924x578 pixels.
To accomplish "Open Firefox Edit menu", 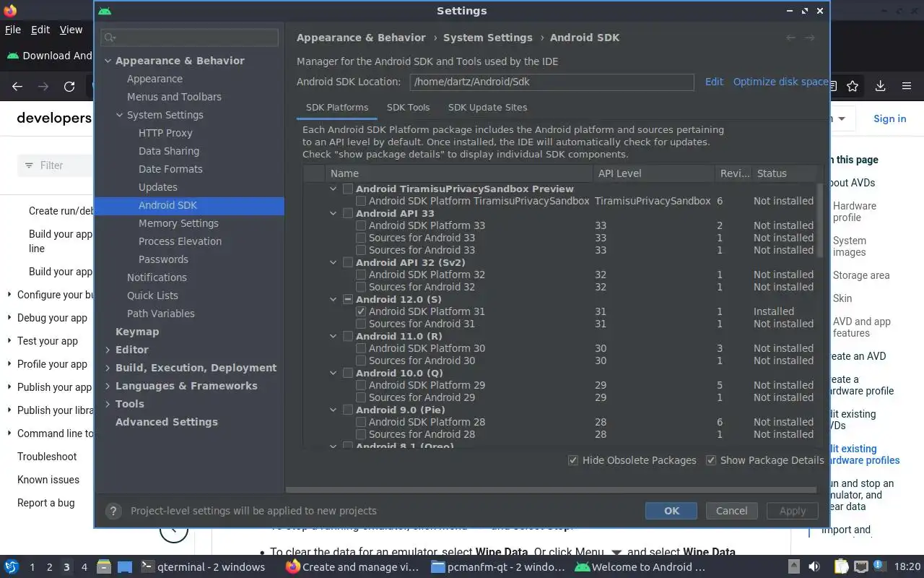I will point(40,30).
